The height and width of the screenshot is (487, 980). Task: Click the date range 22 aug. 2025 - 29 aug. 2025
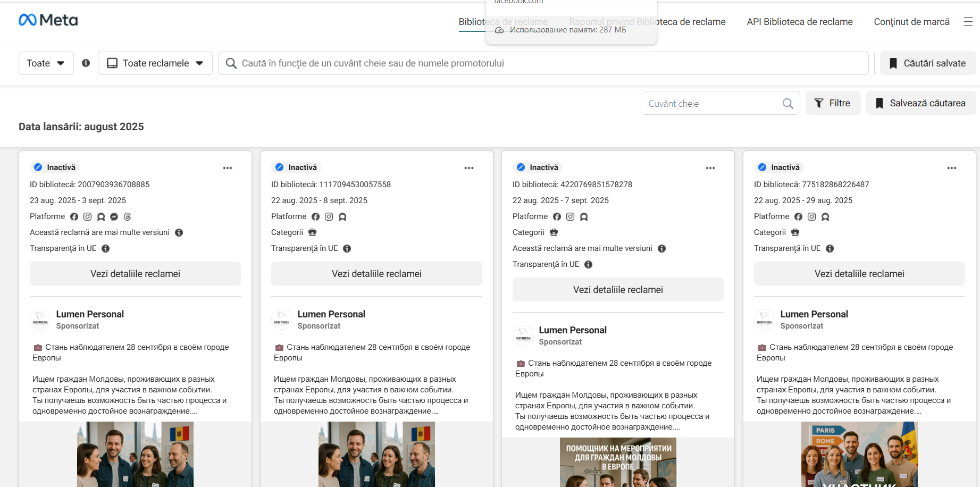pos(803,200)
